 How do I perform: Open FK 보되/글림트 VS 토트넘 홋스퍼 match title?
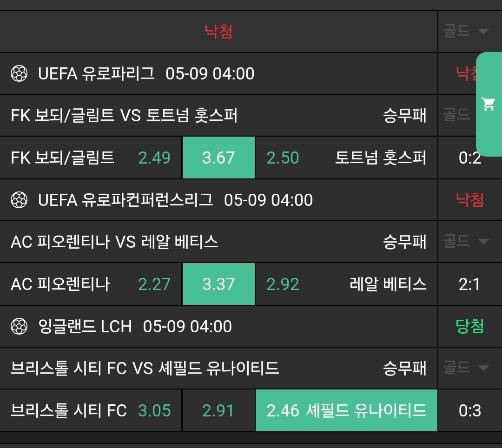coord(124,115)
